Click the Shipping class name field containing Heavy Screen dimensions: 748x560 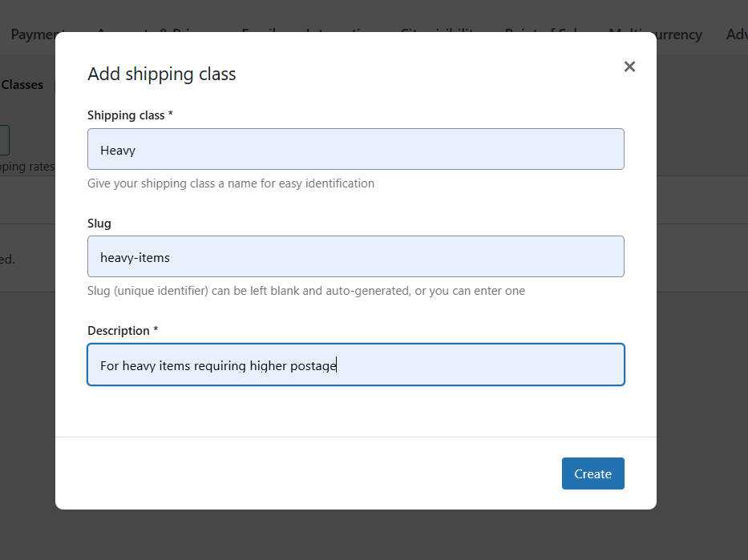coord(355,149)
